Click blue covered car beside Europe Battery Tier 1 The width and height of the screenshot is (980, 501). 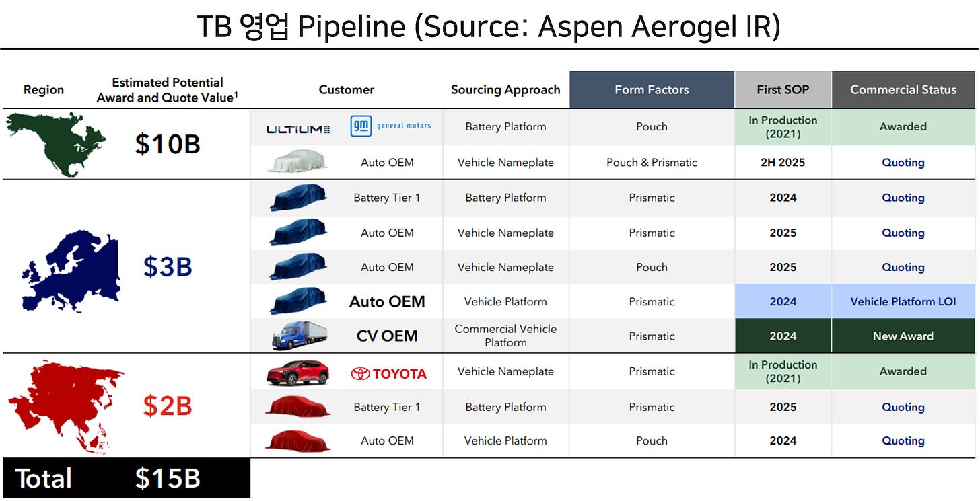pos(298,198)
